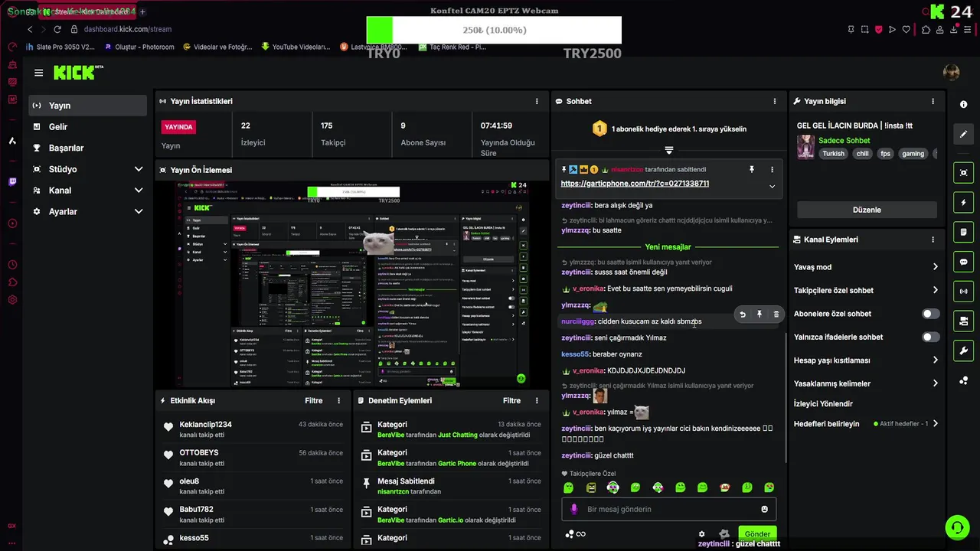Click the chat panel vertical scrollbar
980x551 pixels.
786,398
